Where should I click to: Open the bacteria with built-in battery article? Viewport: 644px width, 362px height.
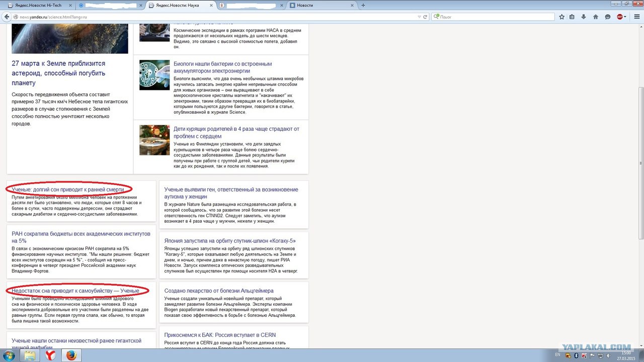point(222,67)
